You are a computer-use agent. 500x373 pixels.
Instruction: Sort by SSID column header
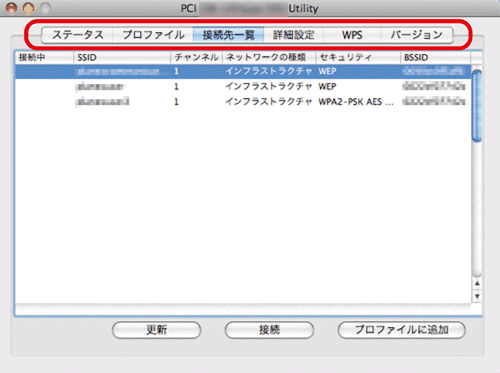(x=122, y=57)
